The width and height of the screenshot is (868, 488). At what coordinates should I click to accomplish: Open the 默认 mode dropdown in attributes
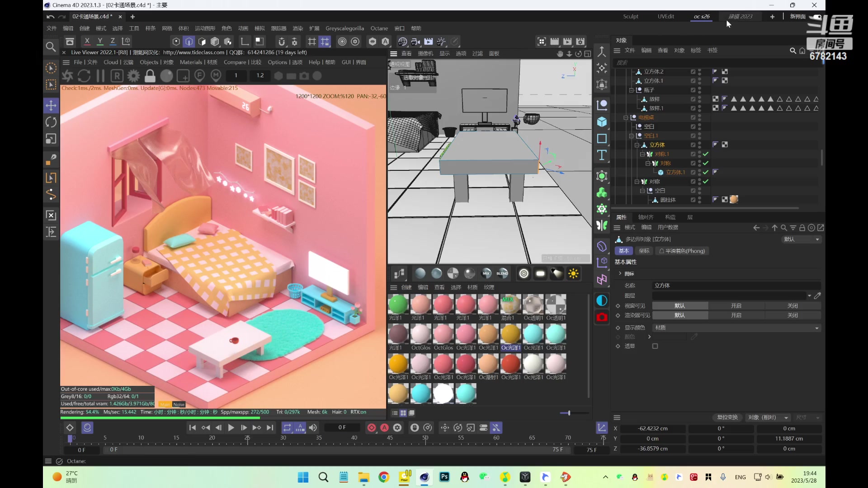(x=802, y=239)
